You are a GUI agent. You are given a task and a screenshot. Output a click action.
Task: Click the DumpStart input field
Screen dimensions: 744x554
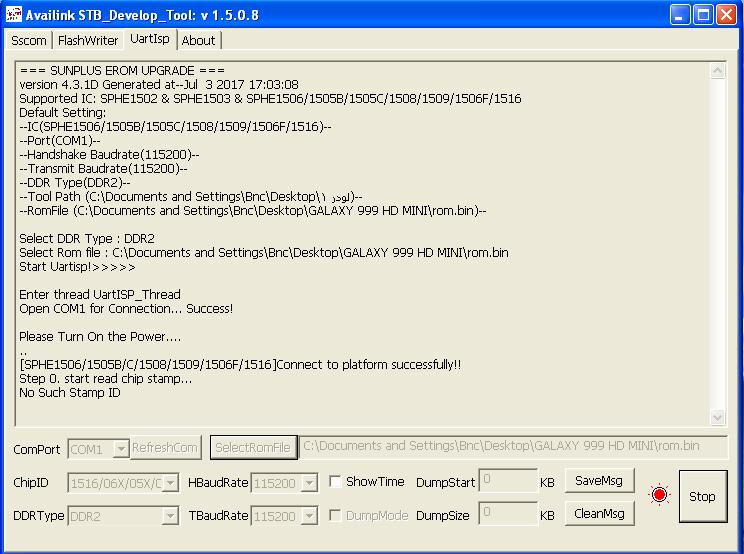click(508, 481)
